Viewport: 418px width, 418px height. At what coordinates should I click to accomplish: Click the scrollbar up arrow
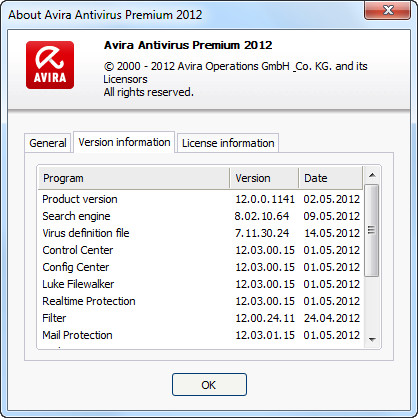[x=372, y=175]
